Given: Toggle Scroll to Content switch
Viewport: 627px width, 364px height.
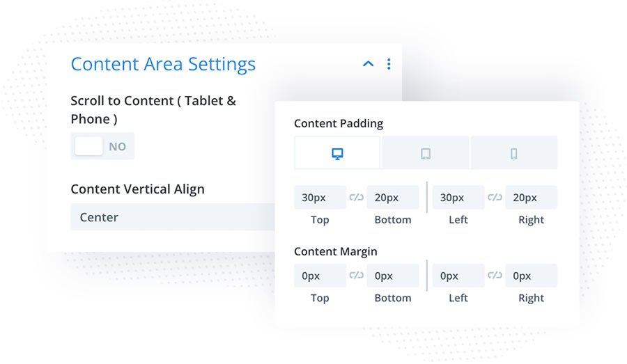Looking at the screenshot, I should 102,146.
